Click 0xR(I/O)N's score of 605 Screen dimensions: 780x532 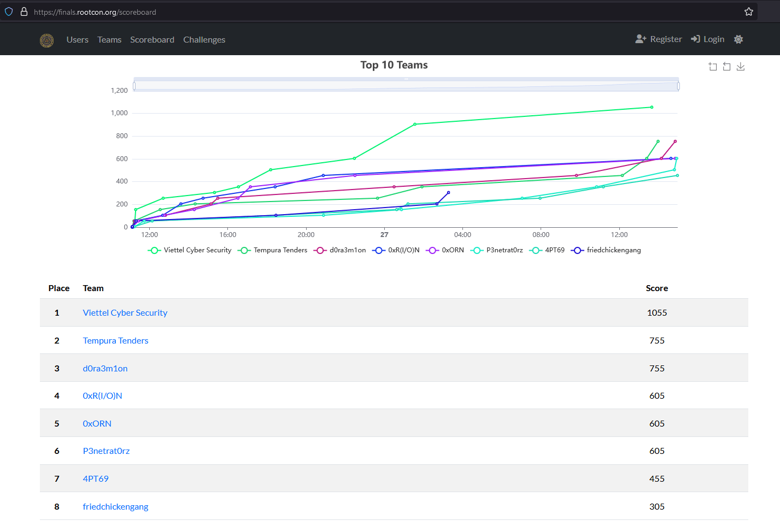657,396
